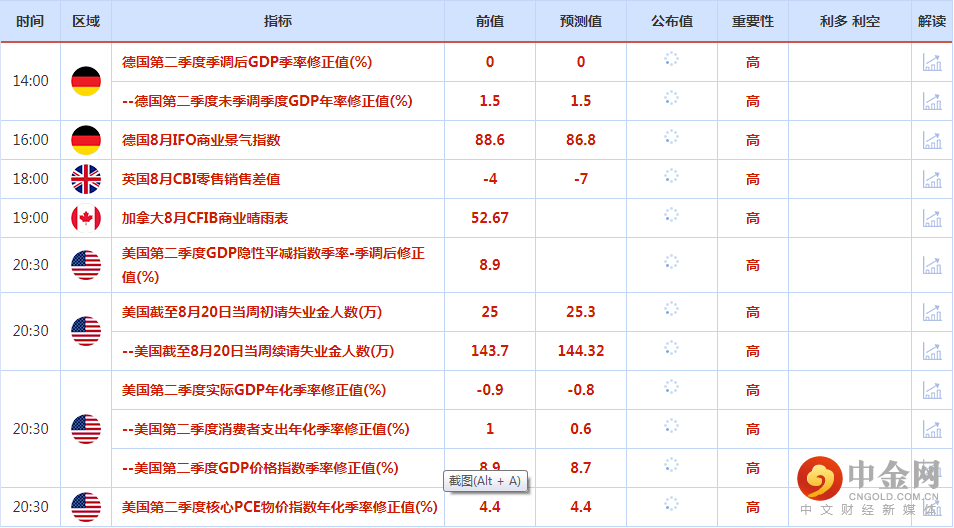Click loading spinner in 德国8月IFO row

[x=671, y=137]
